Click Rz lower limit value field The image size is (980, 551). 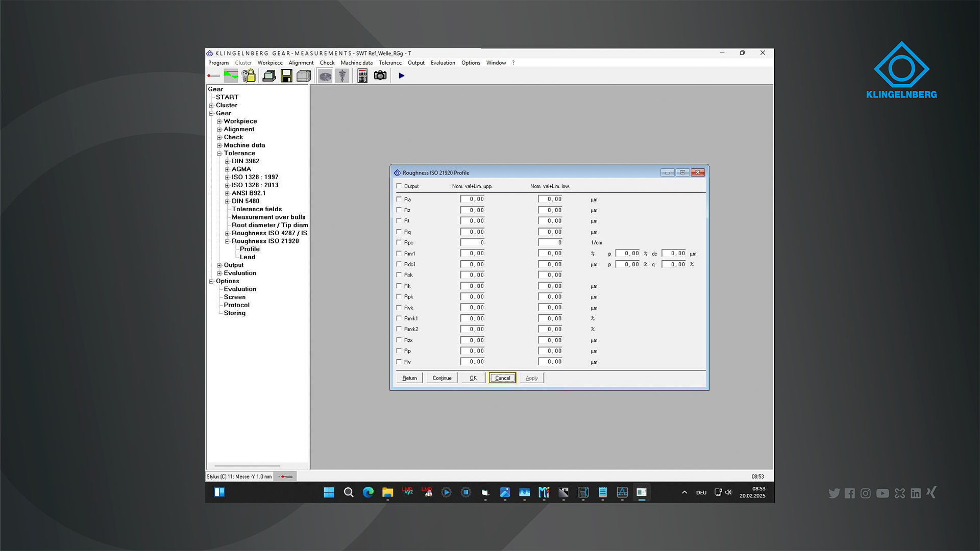pos(550,210)
